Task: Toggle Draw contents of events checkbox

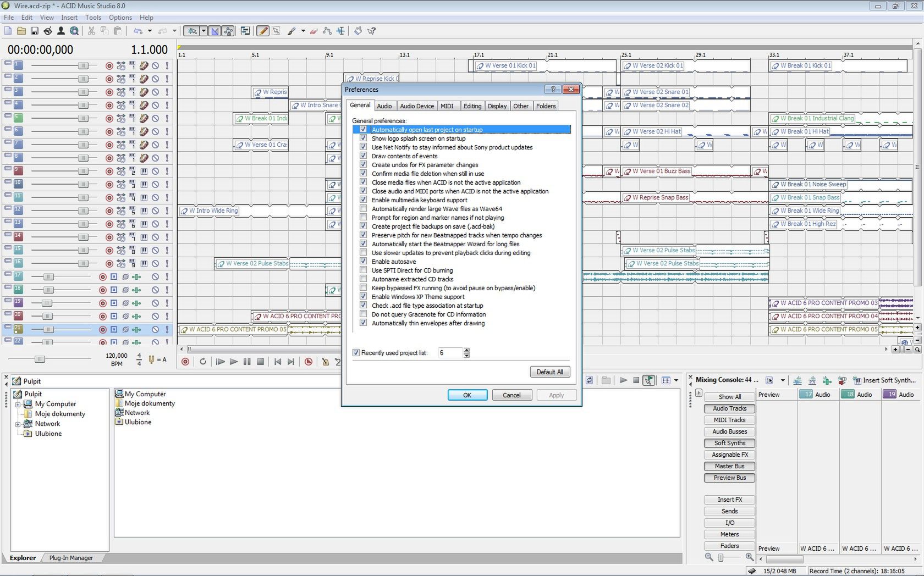Action: click(x=363, y=156)
